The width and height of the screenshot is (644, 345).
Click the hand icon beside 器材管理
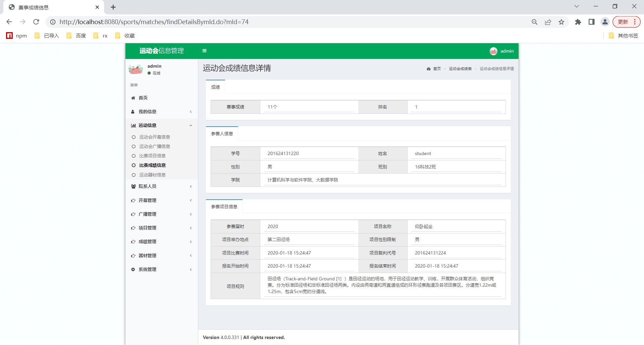point(133,256)
